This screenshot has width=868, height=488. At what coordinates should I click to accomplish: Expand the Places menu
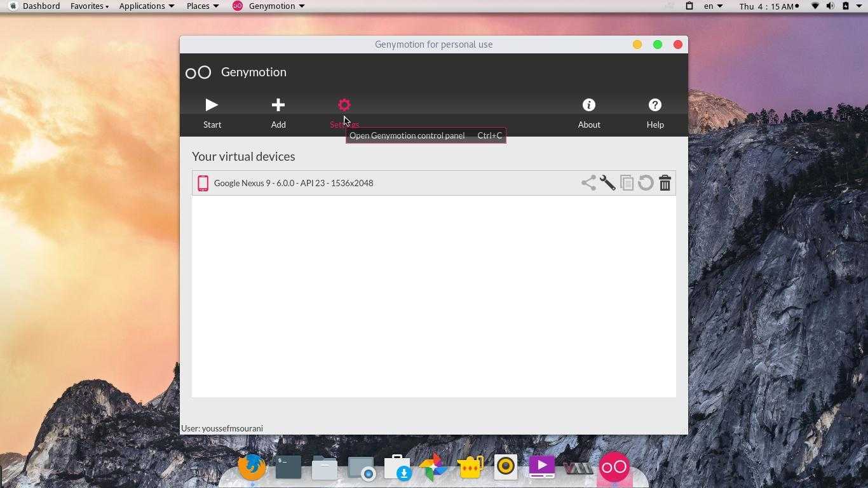[x=202, y=6]
